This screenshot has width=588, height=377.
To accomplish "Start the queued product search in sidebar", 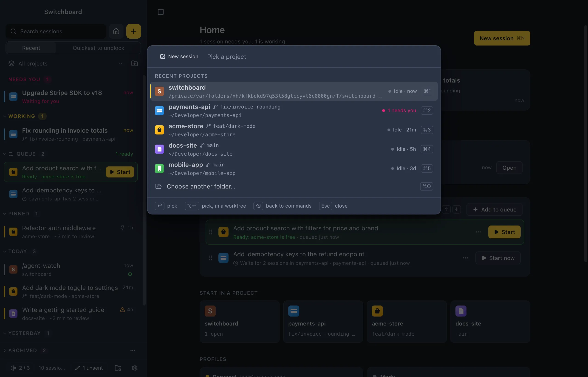I will [120, 172].
